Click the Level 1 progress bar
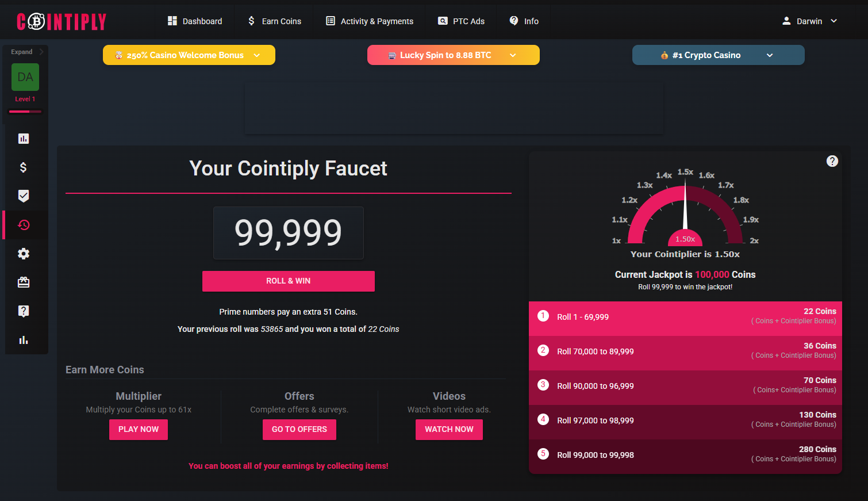Image resolution: width=868 pixels, height=501 pixels. coord(25,111)
